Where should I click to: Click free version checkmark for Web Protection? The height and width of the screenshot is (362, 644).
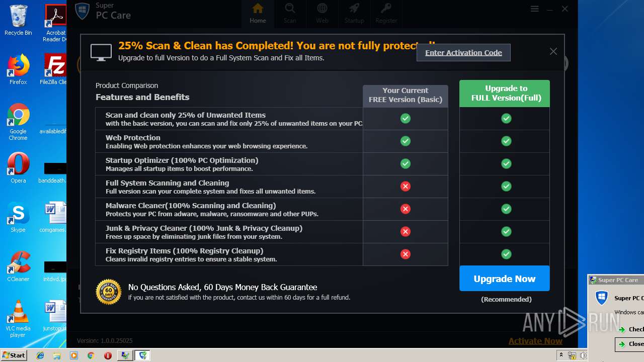[x=406, y=141]
